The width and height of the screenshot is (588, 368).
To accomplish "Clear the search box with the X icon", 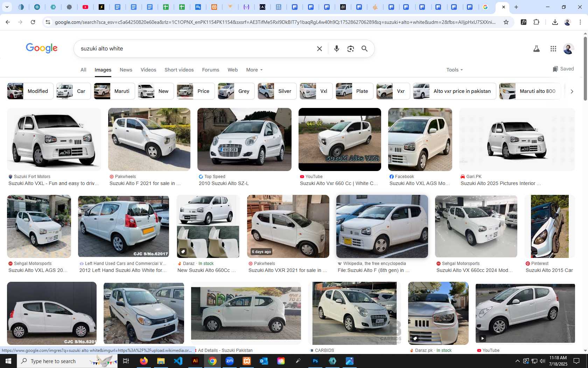I will tap(319, 49).
